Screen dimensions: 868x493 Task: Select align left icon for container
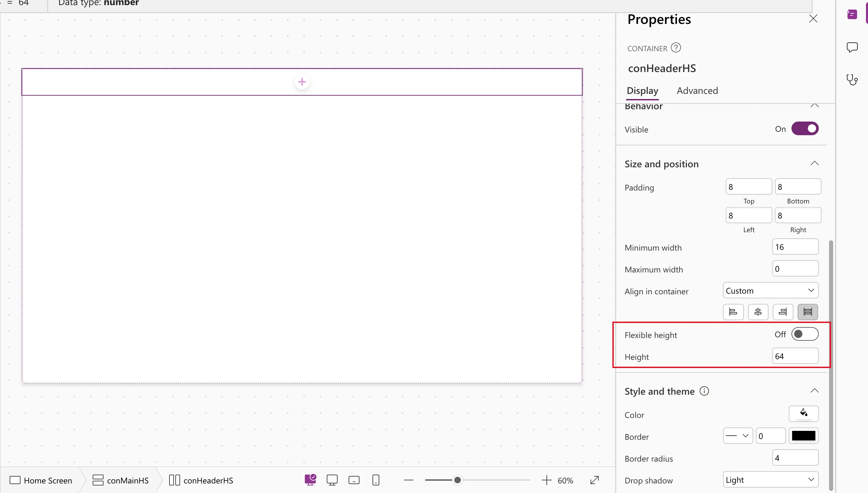point(733,312)
